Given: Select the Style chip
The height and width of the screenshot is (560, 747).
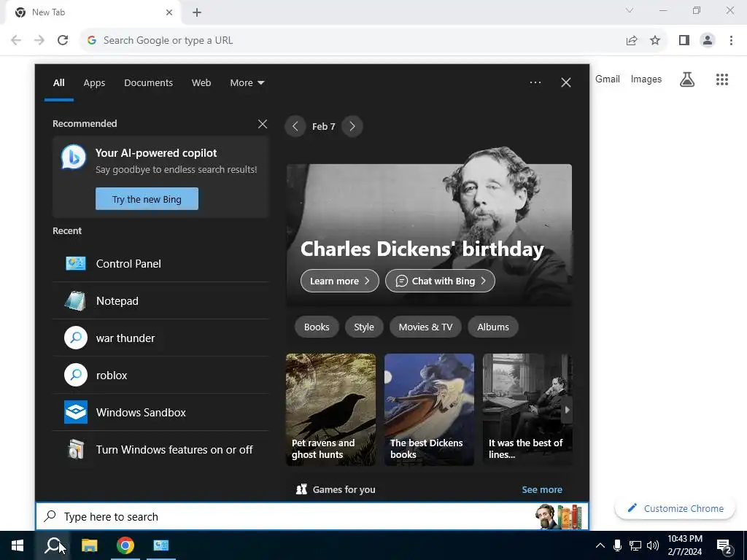Looking at the screenshot, I should pyautogui.click(x=364, y=327).
